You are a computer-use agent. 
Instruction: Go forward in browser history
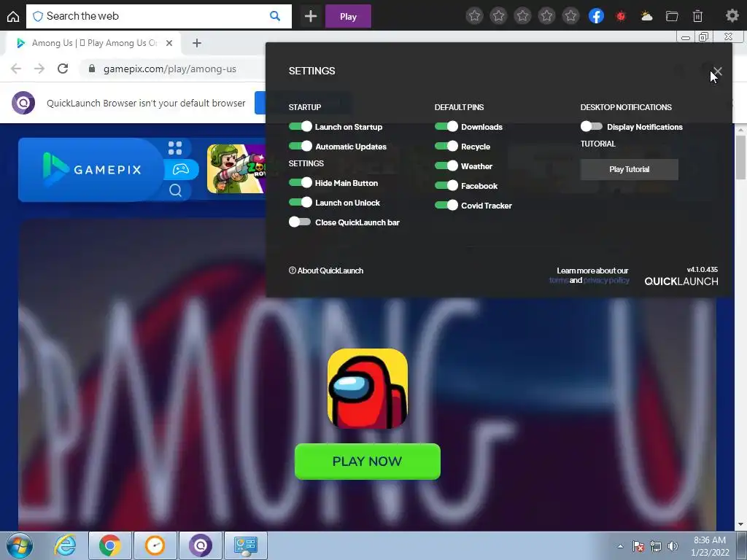coord(39,69)
